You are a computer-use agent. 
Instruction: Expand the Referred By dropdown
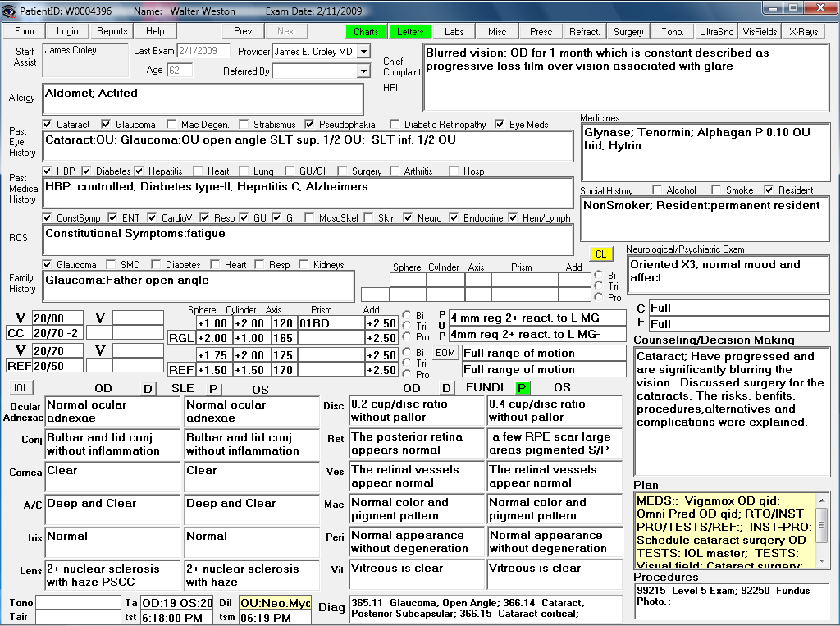coord(363,71)
